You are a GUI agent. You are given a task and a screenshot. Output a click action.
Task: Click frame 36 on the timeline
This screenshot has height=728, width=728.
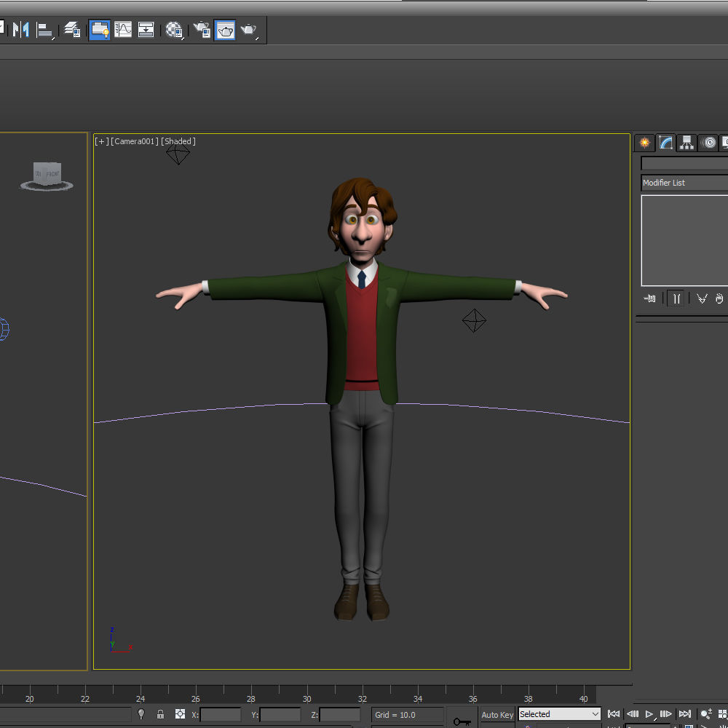coord(472,699)
